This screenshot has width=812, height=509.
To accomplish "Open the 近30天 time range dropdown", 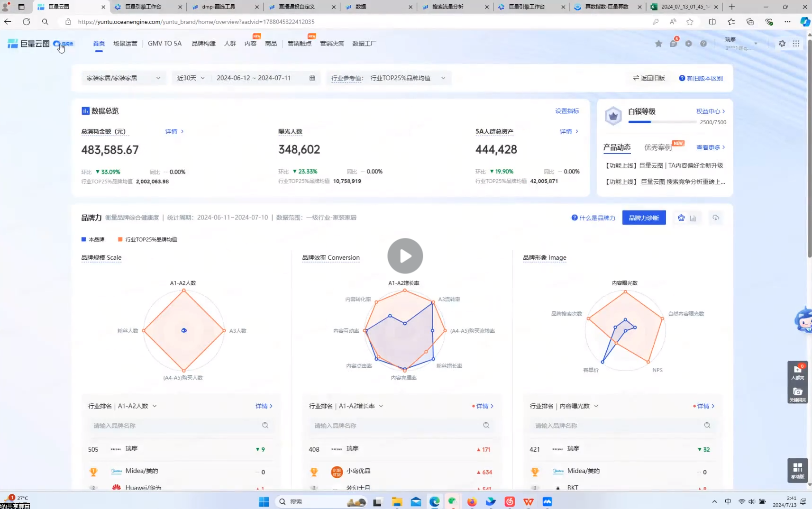I will [191, 78].
